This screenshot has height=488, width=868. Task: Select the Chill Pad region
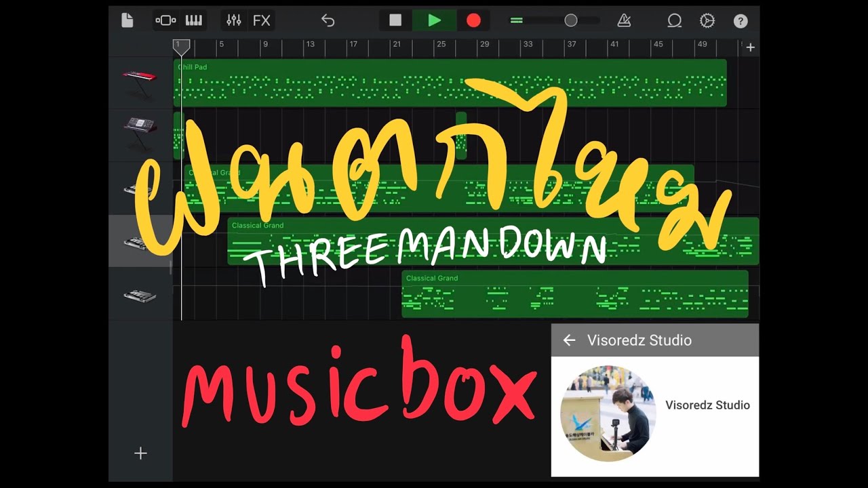point(450,83)
